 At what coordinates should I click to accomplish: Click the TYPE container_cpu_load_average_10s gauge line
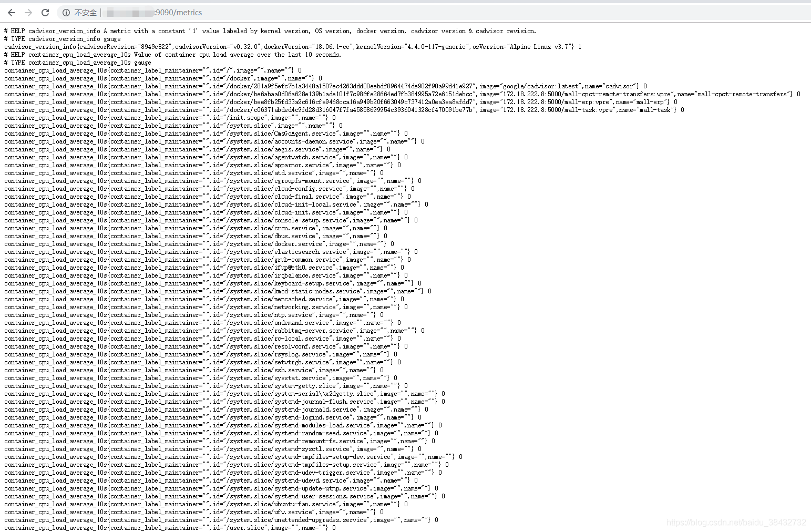point(78,63)
